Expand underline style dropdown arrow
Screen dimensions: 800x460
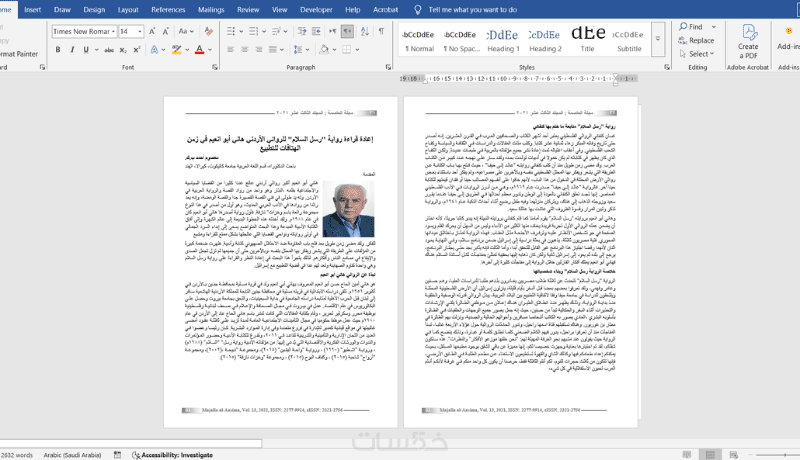tap(96, 49)
